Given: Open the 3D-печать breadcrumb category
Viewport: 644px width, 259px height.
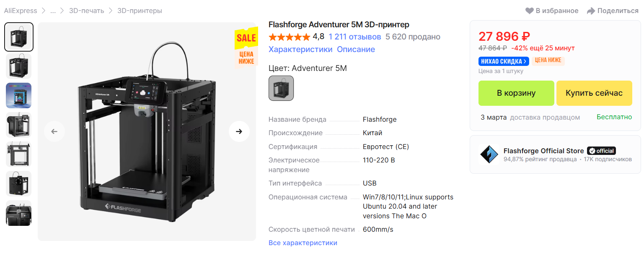Looking at the screenshot, I should (x=87, y=11).
